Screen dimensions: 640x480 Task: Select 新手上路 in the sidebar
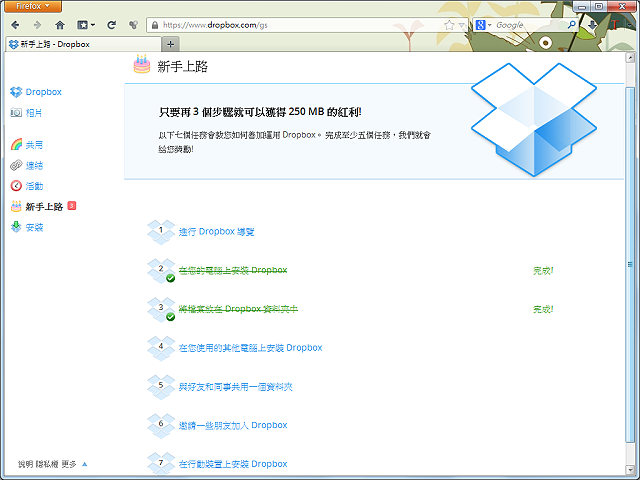pyautogui.click(x=44, y=207)
